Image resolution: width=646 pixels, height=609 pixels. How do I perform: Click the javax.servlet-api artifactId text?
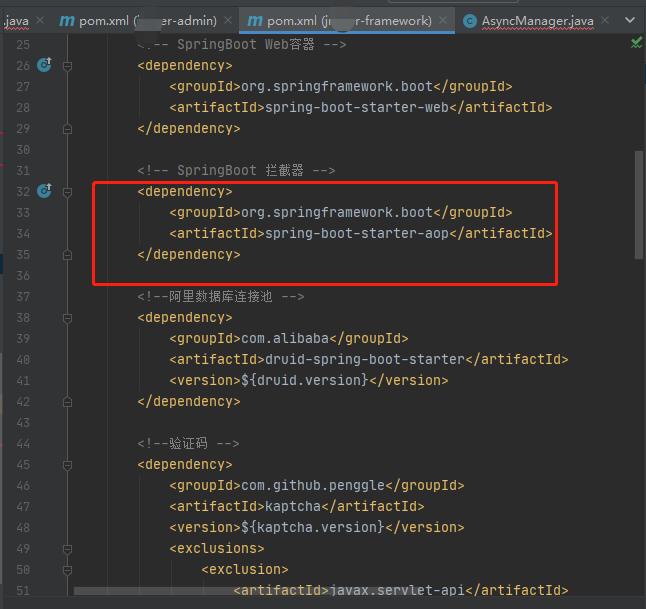397,590
